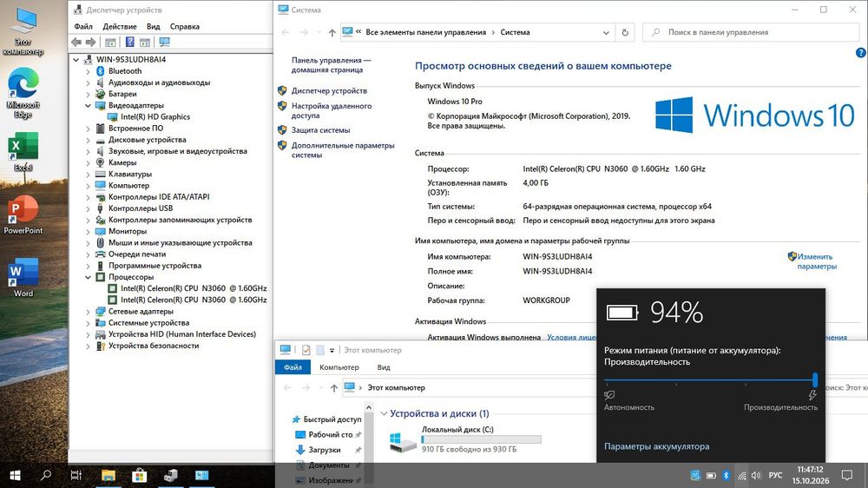
Task: Click refresh button in System window
Action: pos(625,32)
